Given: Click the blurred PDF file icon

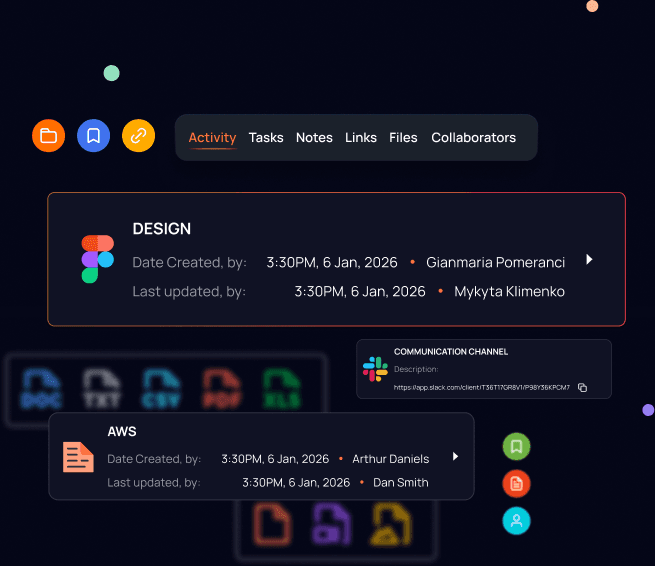Looking at the screenshot, I should [222, 388].
